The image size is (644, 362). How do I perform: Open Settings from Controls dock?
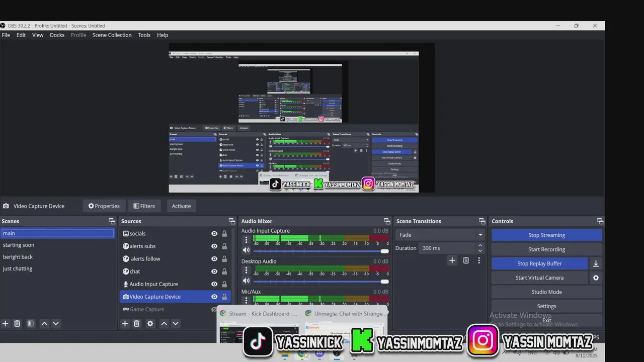(546, 306)
